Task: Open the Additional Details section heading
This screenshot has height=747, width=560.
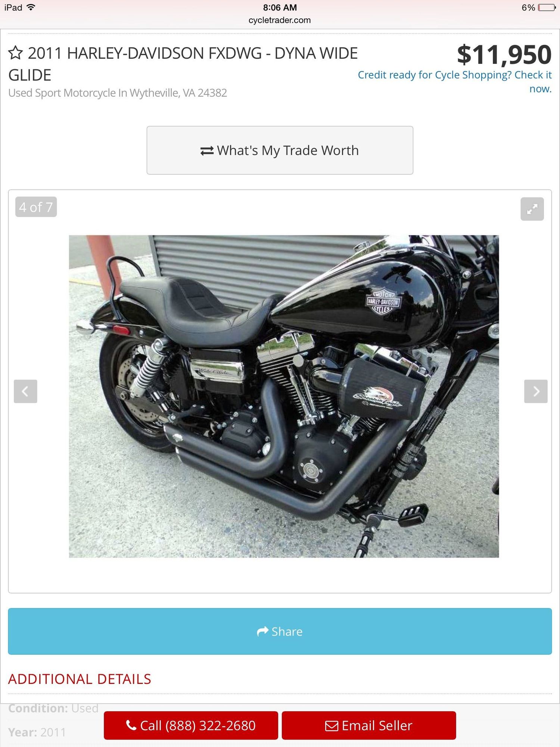Action: (80, 679)
